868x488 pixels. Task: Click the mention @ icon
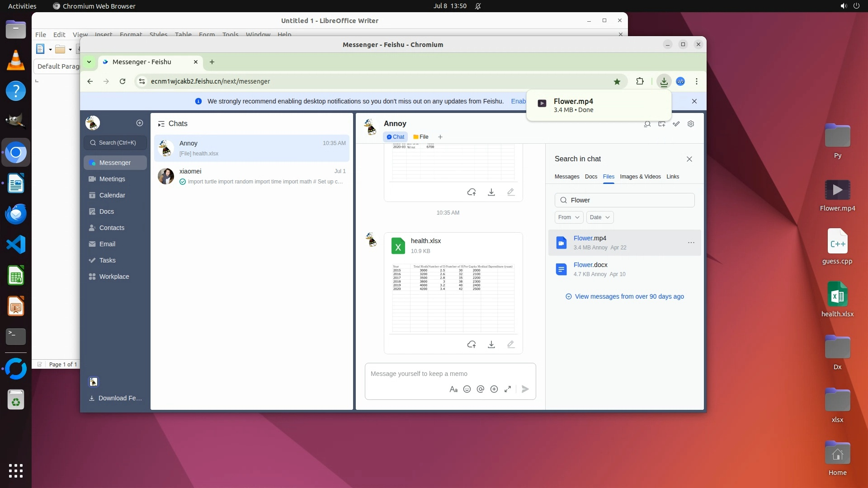(481, 389)
